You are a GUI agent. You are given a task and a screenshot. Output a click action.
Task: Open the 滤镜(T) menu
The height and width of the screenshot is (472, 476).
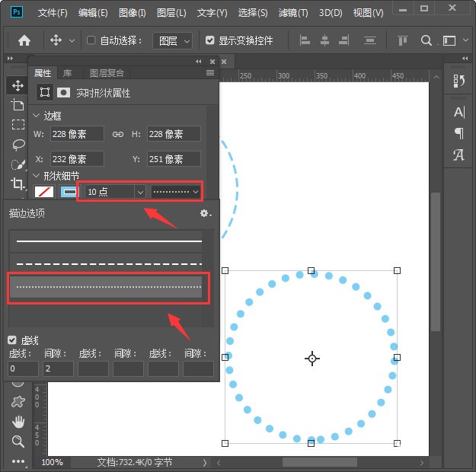(x=293, y=13)
